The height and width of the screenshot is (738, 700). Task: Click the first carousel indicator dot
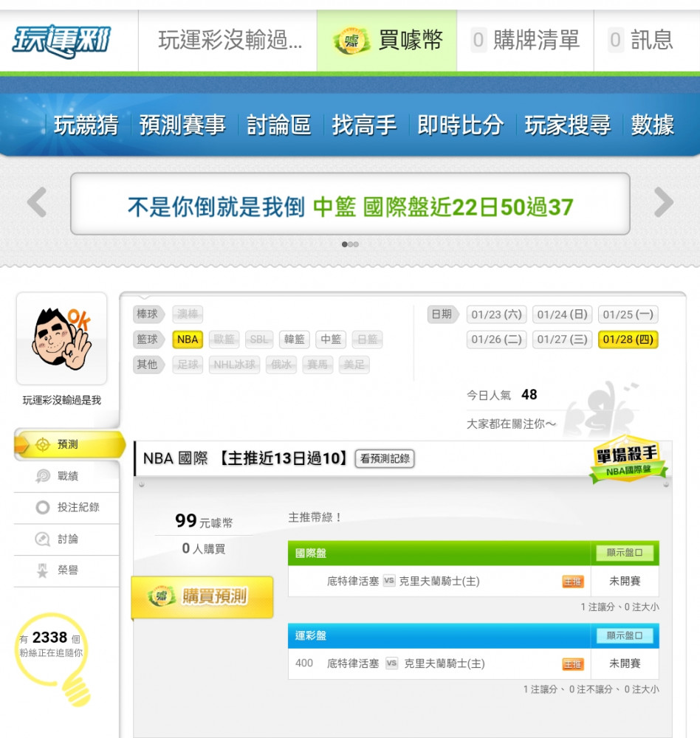[x=344, y=244]
